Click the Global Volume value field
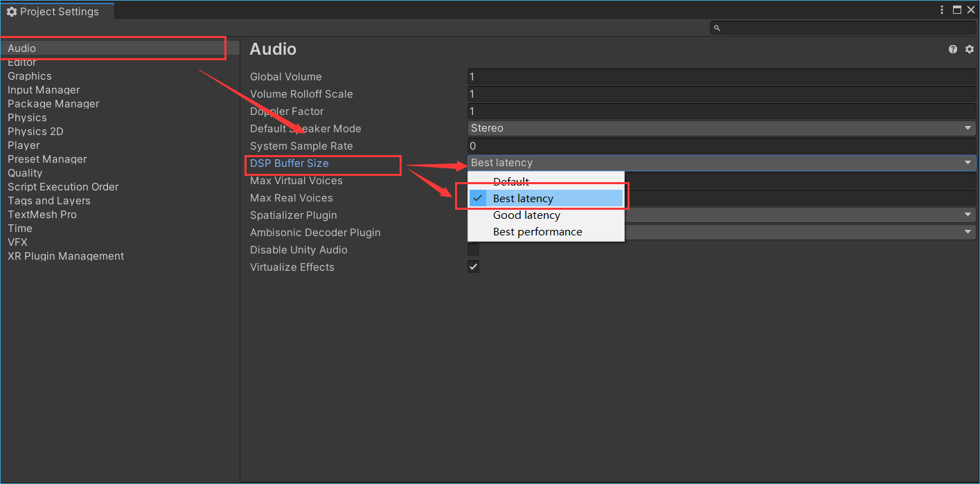 click(720, 76)
